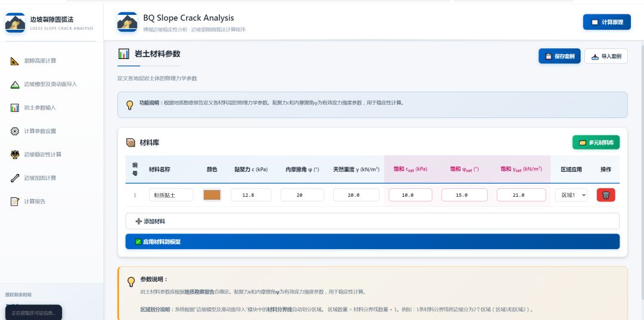The width and height of the screenshot is (644, 320).
Task: Edit the material name field 粉质黏土
Action: click(171, 195)
